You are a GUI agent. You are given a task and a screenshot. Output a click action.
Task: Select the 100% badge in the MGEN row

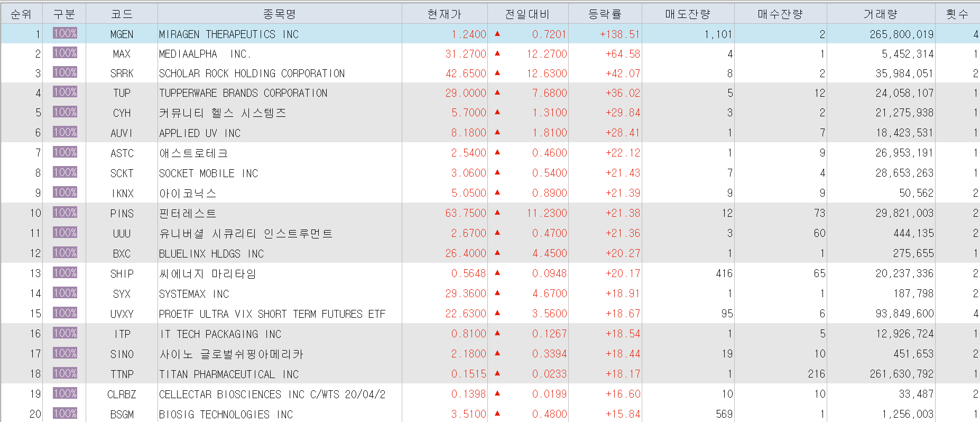(65, 33)
